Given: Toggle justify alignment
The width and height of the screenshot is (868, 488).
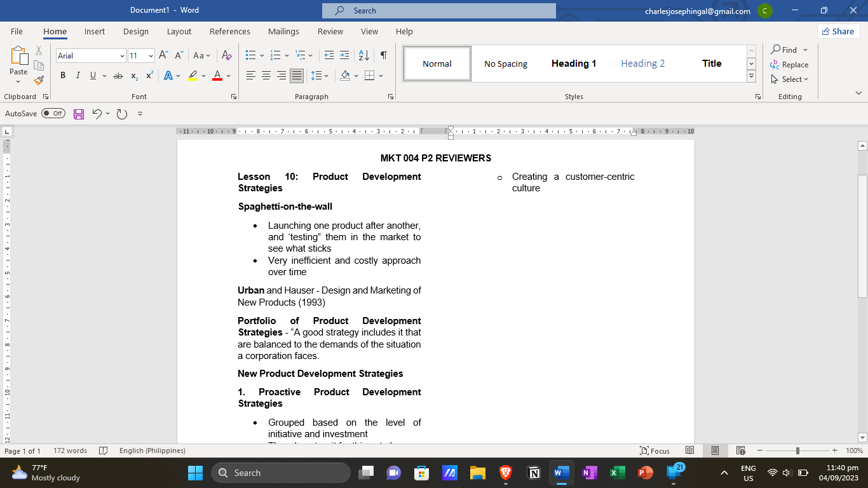Looking at the screenshot, I should [x=297, y=76].
